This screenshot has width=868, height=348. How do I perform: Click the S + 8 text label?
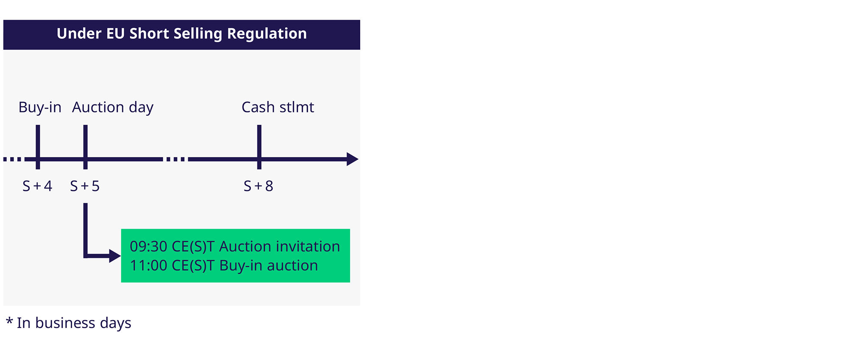tap(258, 186)
